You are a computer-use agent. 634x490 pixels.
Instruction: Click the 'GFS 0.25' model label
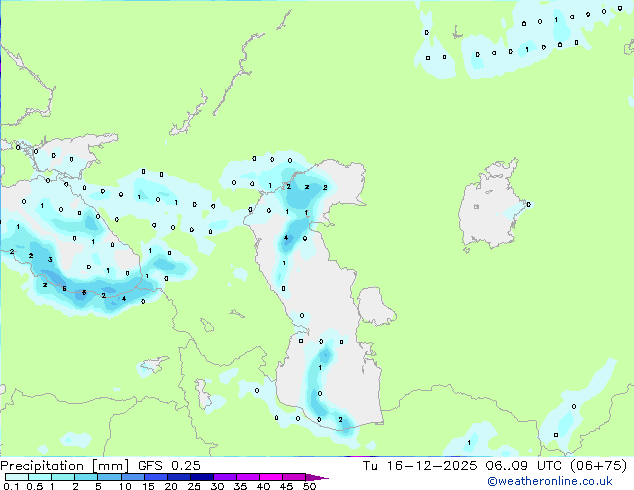coord(169,465)
